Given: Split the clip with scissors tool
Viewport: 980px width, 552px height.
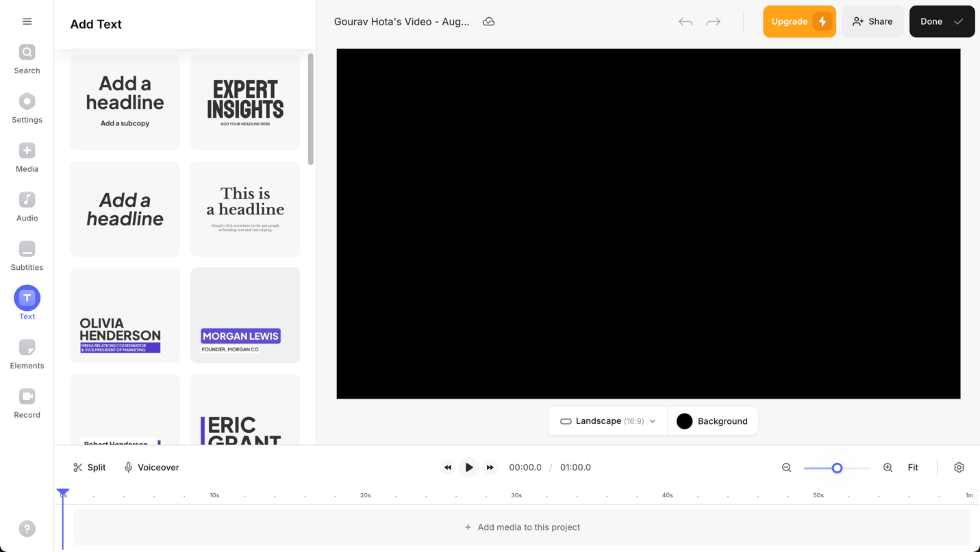Looking at the screenshot, I should coord(90,468).
